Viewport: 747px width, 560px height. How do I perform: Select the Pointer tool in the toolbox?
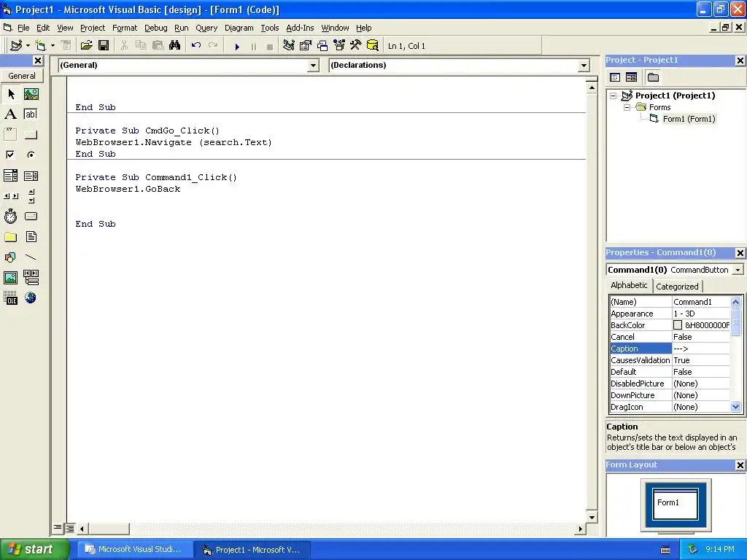click(x=11, y=94)
